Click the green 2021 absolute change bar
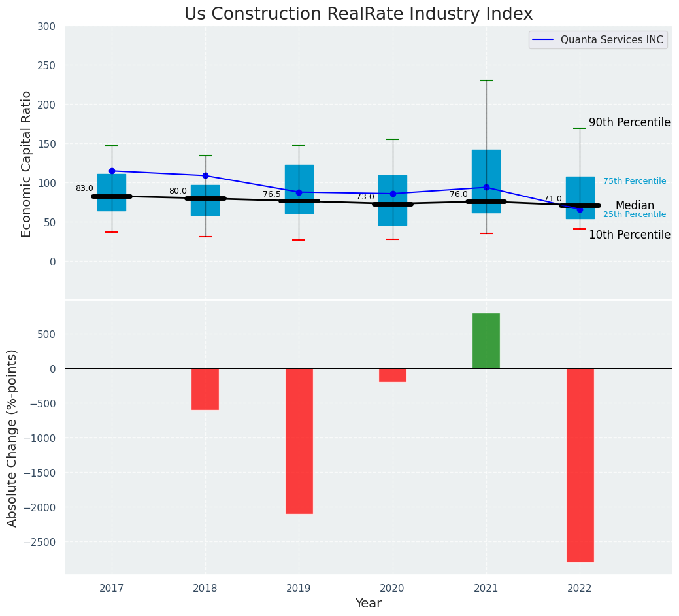Screen dimensions: 679x616 (486, 341)
